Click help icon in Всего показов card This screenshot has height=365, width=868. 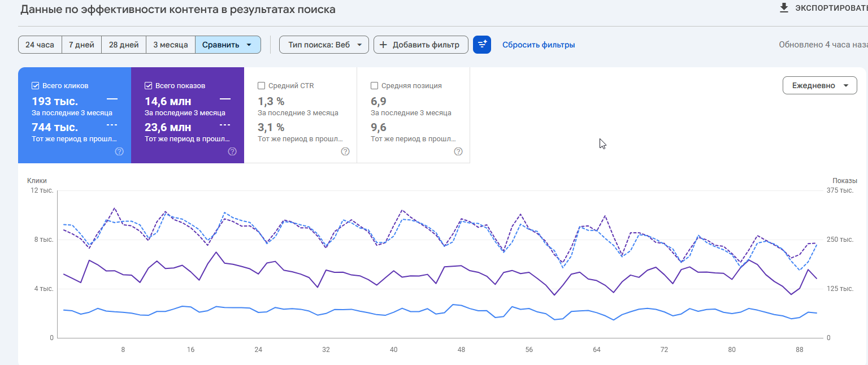point(232,151)
